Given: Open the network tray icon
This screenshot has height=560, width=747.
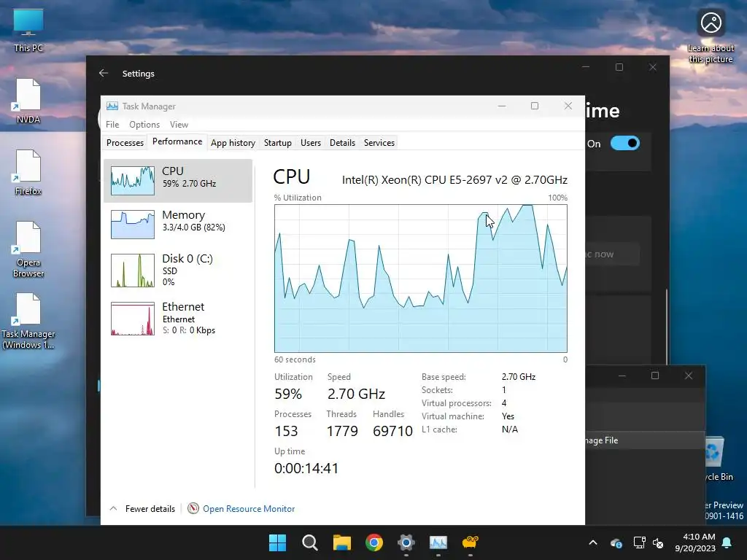Looking at the screenshot, I should (639, 542).
